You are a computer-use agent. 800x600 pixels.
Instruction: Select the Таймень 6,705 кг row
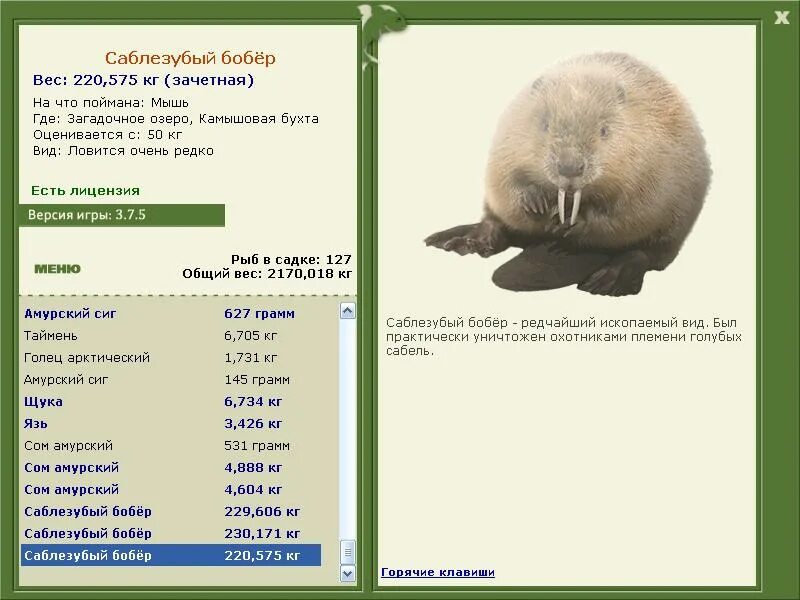(x=171, y=336)
